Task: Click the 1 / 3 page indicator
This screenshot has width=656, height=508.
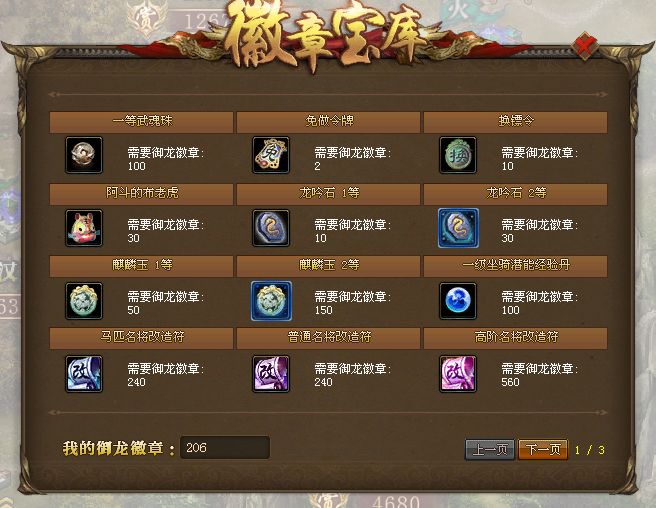Action: click(x=589, y=450)
